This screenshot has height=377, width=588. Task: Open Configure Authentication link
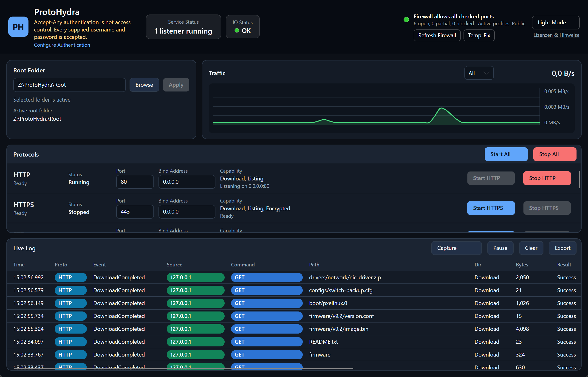62,45
